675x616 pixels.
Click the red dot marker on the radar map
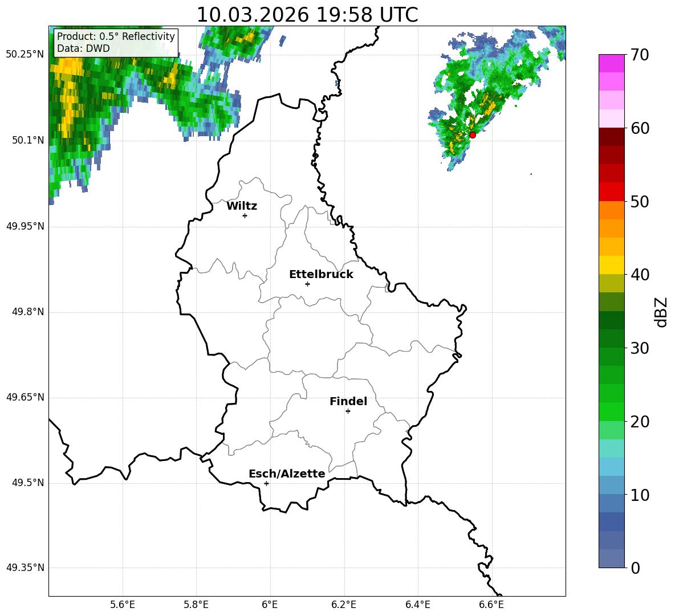[x=472, y=135]
